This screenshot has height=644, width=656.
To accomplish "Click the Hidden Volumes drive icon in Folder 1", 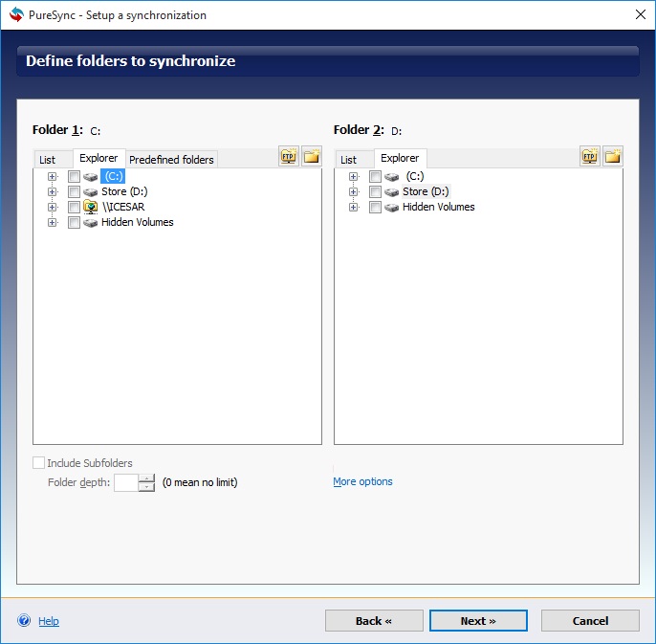I will coord(90,222).
